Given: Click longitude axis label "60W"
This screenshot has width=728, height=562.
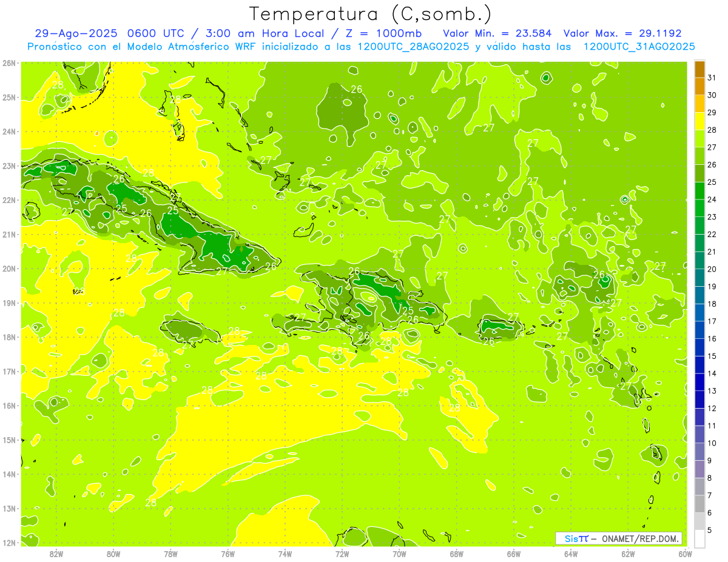Looking at the screenshot, I should pyautogui.click(x=685, y=554).
